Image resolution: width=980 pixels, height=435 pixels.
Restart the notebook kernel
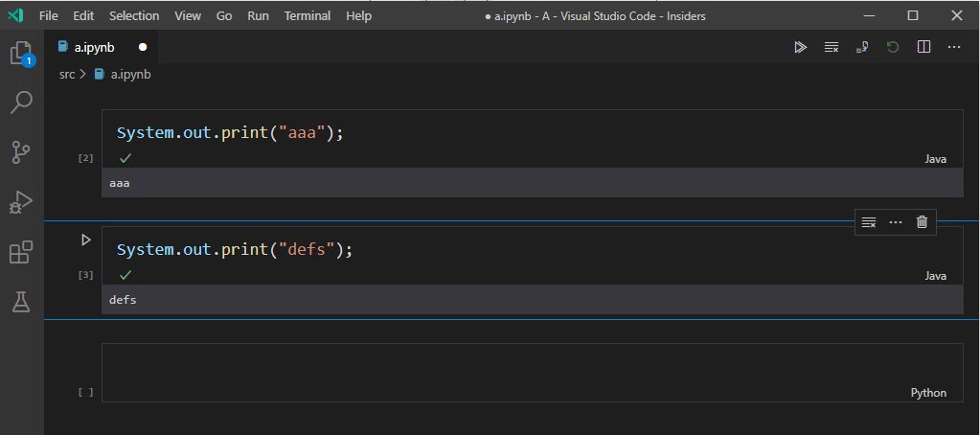pyautogui.click(x=893, y=48)
